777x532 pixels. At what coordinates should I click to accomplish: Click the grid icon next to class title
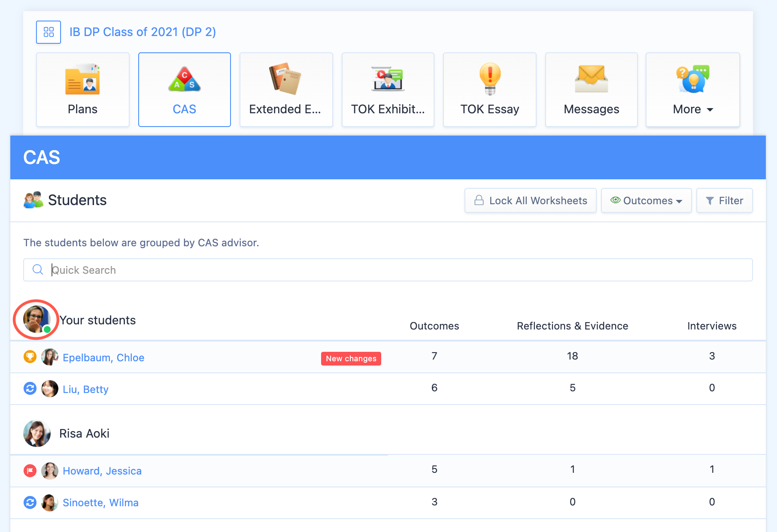coord(49,32)
